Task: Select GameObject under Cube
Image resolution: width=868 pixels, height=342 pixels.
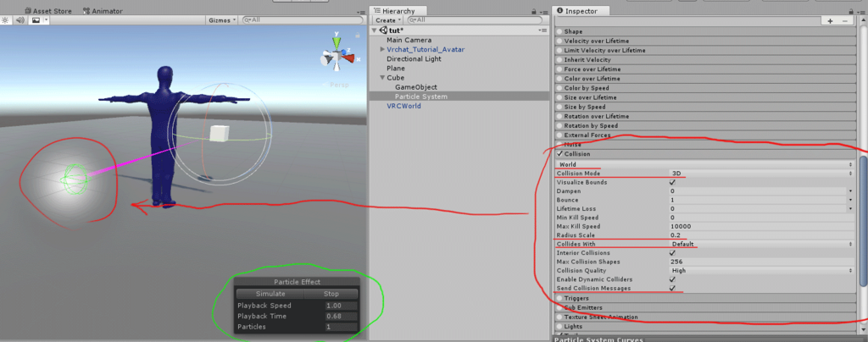Action: (415, 87)
